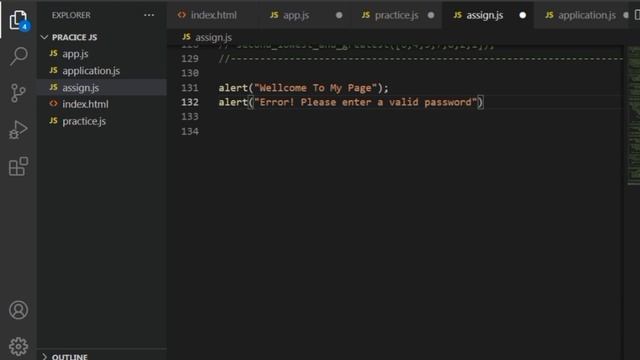Open the Source Control view
The image size is (640, 360).
click(x=18, y=93)
